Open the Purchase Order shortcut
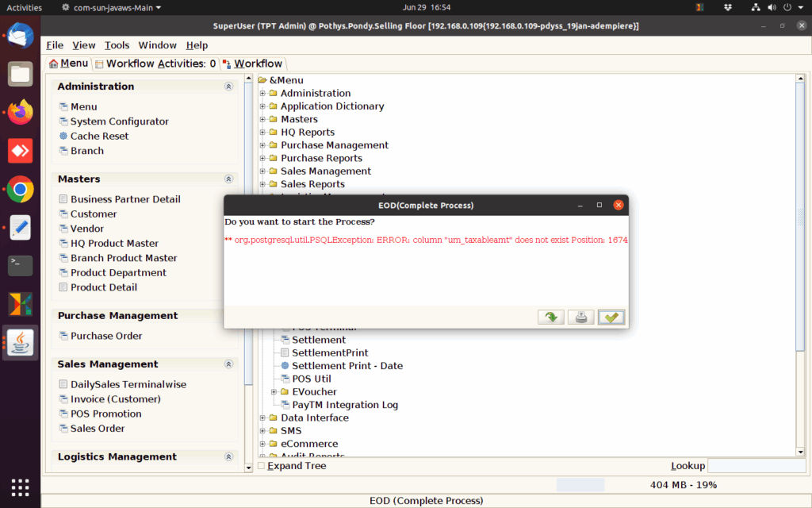The width and height of the screenshot is (812, 508). pyautogui.click(x=101, y=336)
